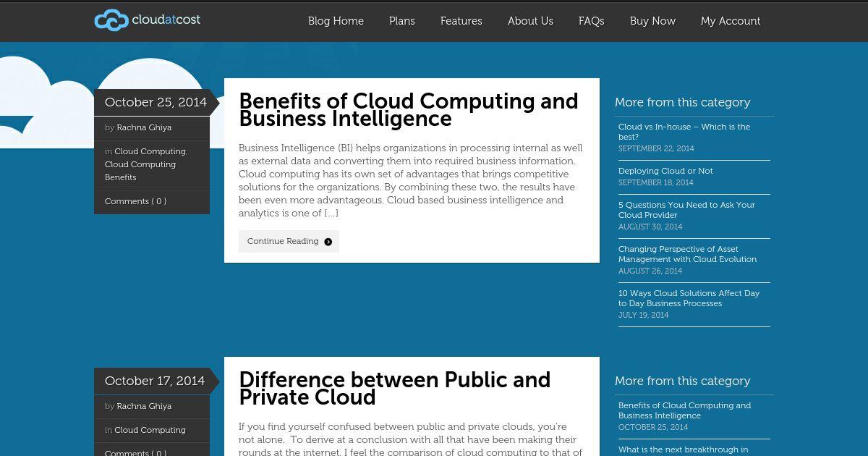Click Continue Reading under the Business Intelligence post
The width and height of the screenshot is (868, 456).
(x=289, y=241)
